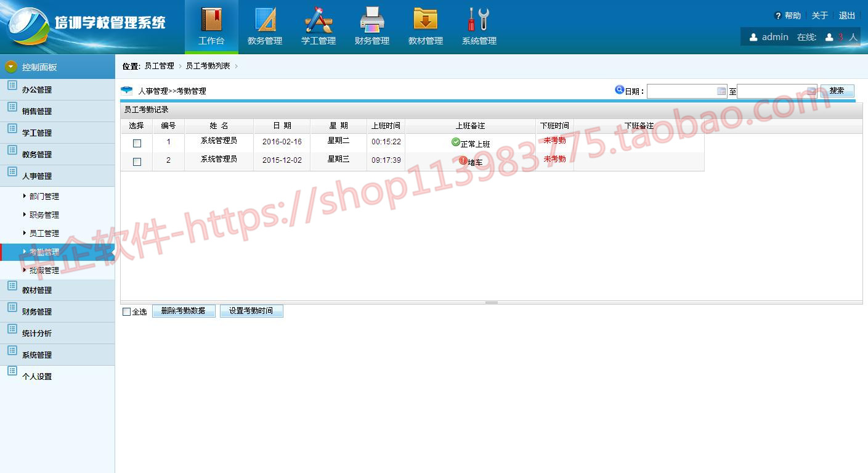Screen dimensions: 868x473
Task: Click date cell 2015-12-02
Action: (282, 160)
